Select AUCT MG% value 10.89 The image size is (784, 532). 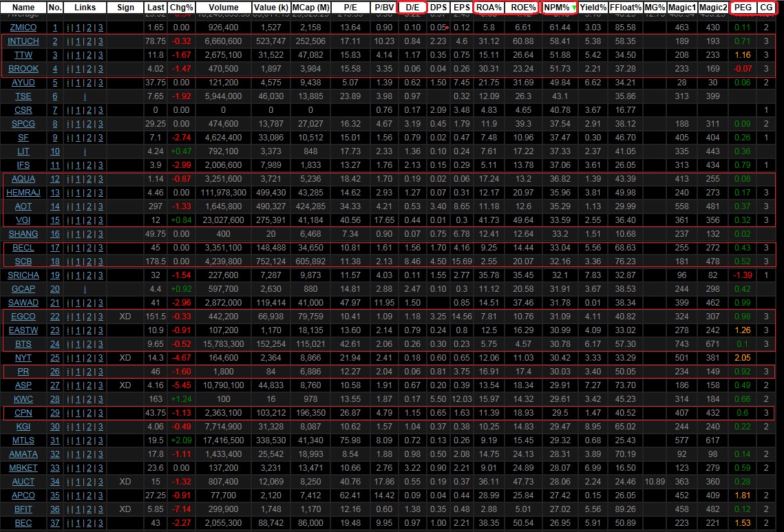(x=655, y=482)
